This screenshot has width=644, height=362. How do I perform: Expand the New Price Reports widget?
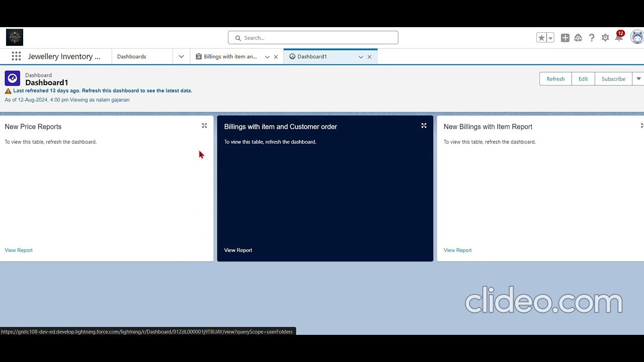click(204, 126)
